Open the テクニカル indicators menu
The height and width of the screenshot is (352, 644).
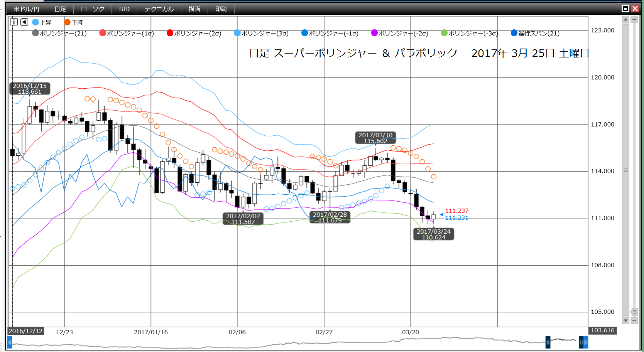pyautogui.click(x=159, y=9)
